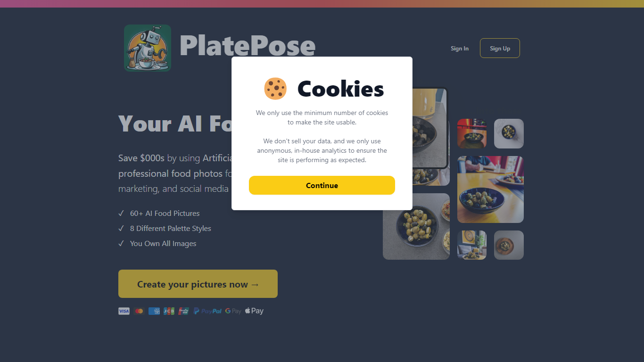
Task: Click the Apple Pay logo
Action: pos(254,311)
